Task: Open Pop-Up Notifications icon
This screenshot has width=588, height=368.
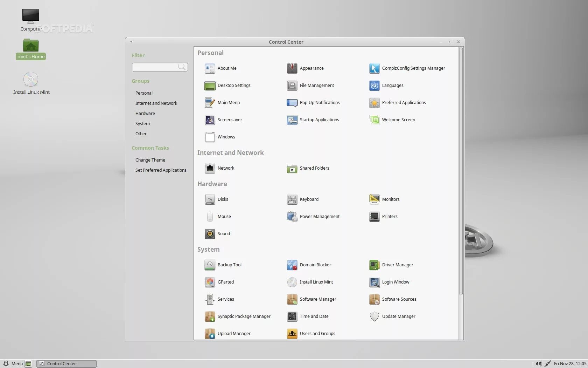Action: (x=292, y=103)
